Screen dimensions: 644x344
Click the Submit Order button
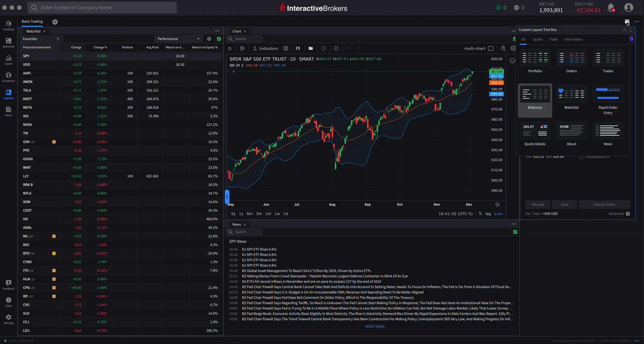tap(604, 204)
